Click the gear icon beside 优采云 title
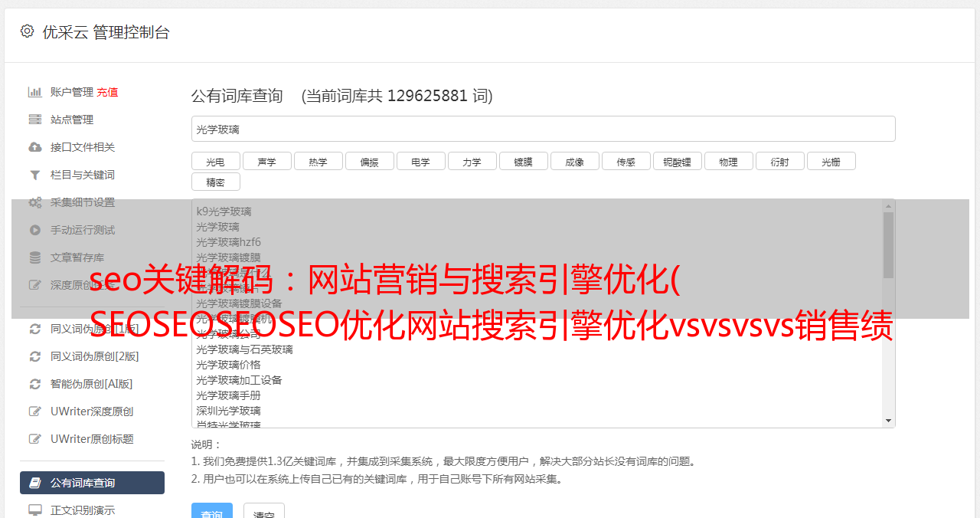 pos(28,31)
